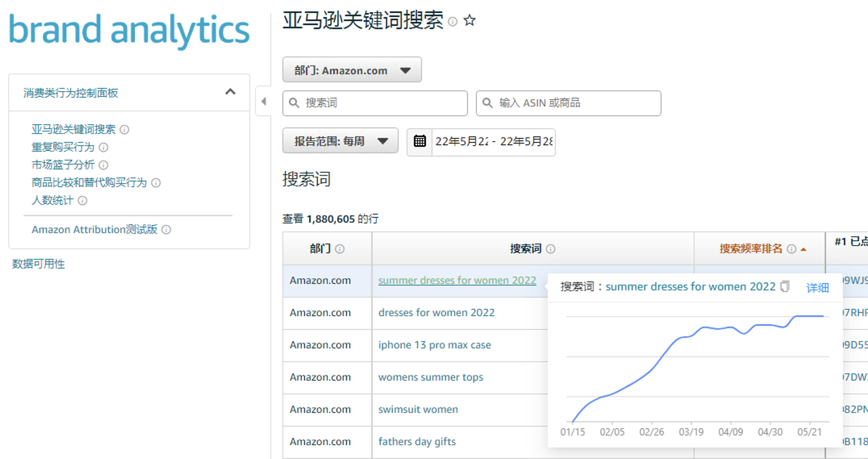Open 人数统计 in the sidebar menu
The image size is (868, 459).
52,200
